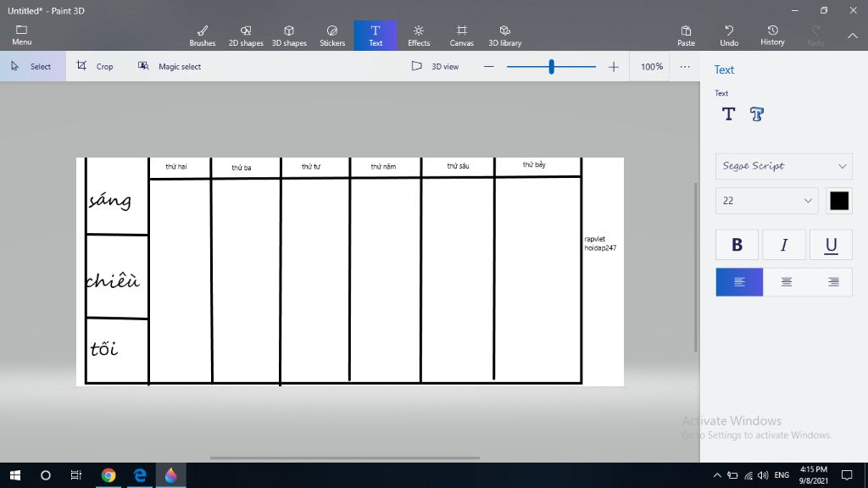Open the Segoe Script font dropdown
Viewport: 868px width, 488px height.
tap(783, 166)
